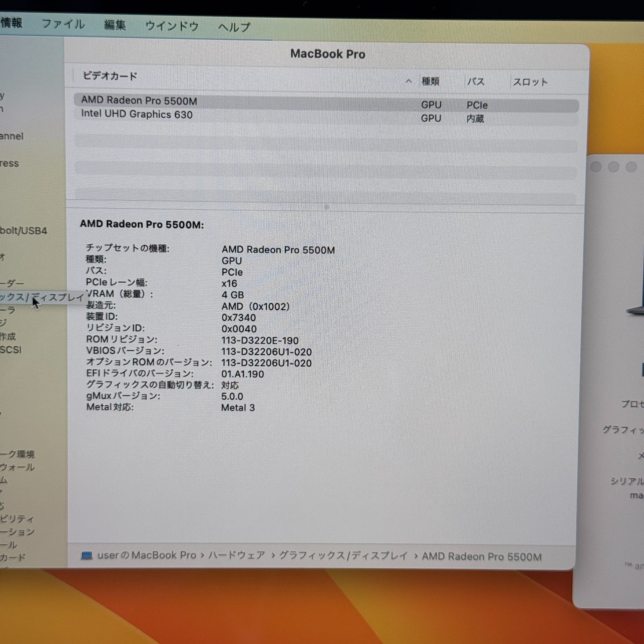Select the SCSI sidebar item
This screenshot has width=644, height=644.
11,349
